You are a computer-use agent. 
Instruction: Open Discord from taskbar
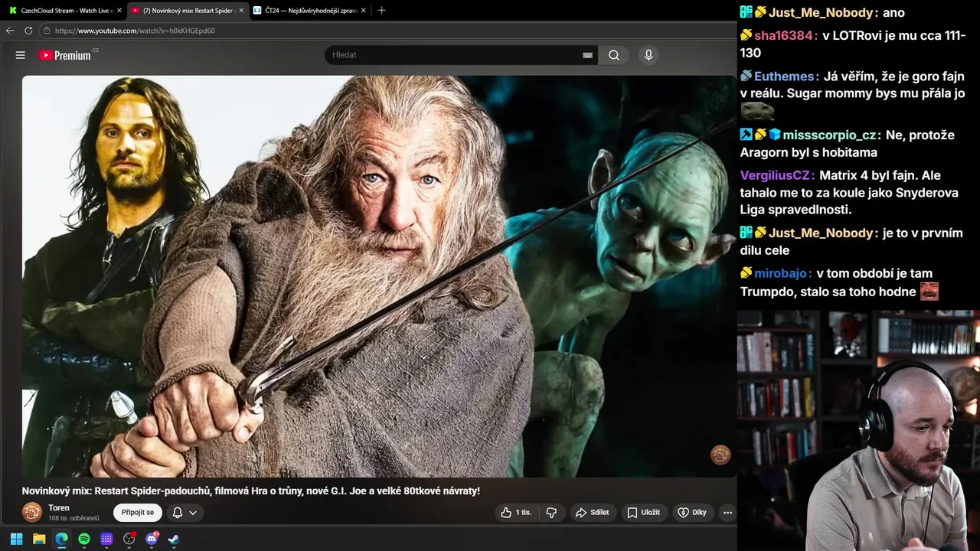152,539
